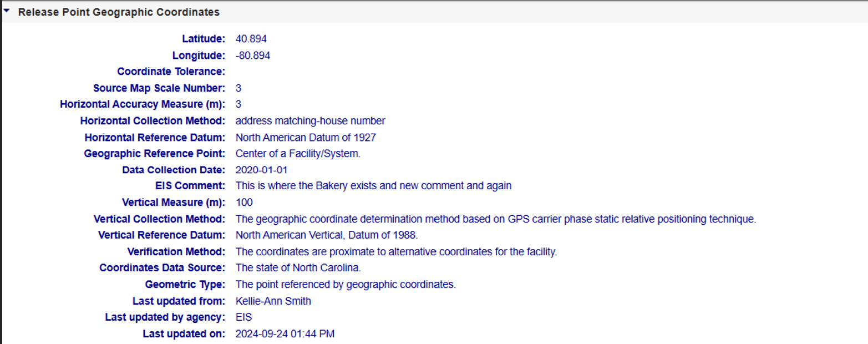Click the name Kellie-Ann Smith

[273, 301]
